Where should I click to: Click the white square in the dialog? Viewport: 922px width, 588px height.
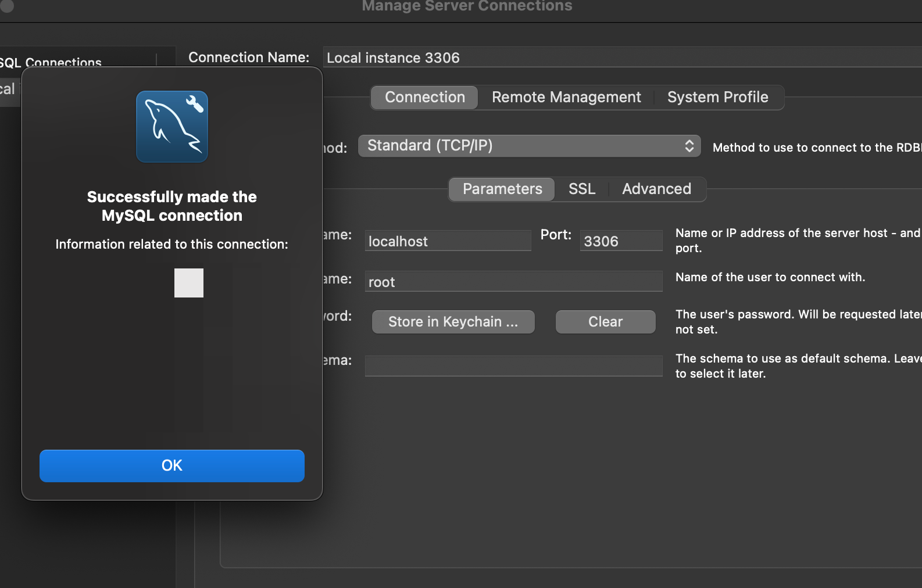[x=189, y=283]
